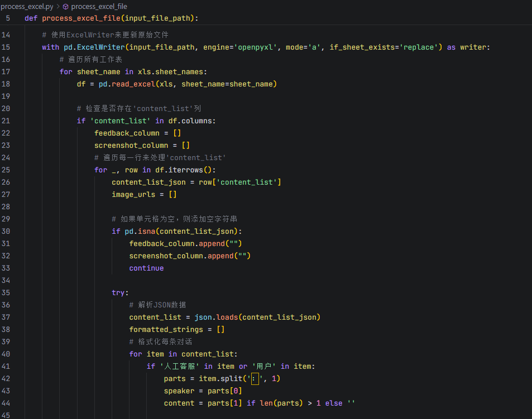Click 'screenshot_column' on line 23
The height and width of the screenshot is (419, 532).
coord(131,146)
